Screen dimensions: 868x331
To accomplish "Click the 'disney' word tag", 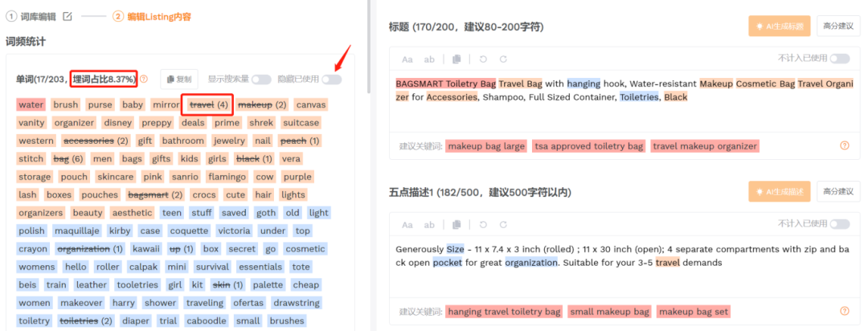I will (x=117, y=122).
